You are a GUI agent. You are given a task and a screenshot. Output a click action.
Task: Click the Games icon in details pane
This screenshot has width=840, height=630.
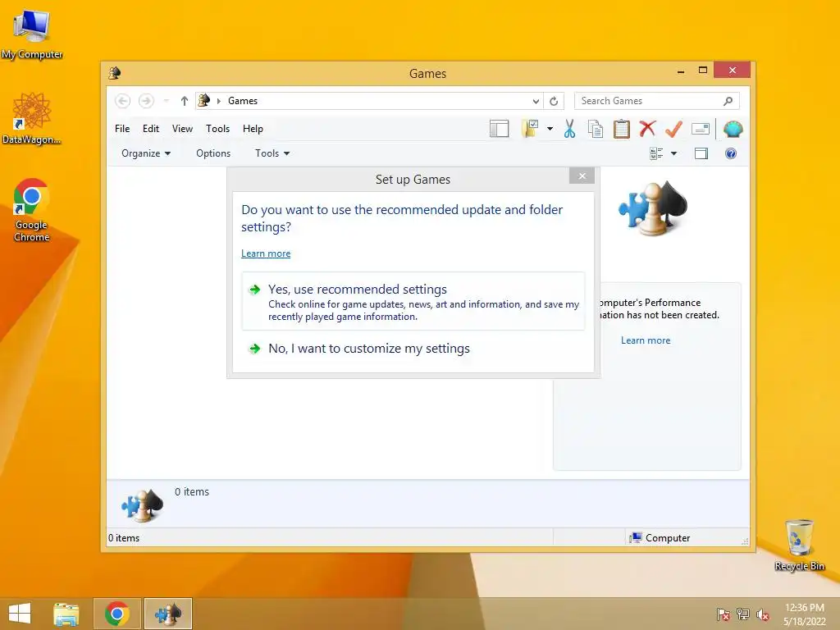coord(142,505)
